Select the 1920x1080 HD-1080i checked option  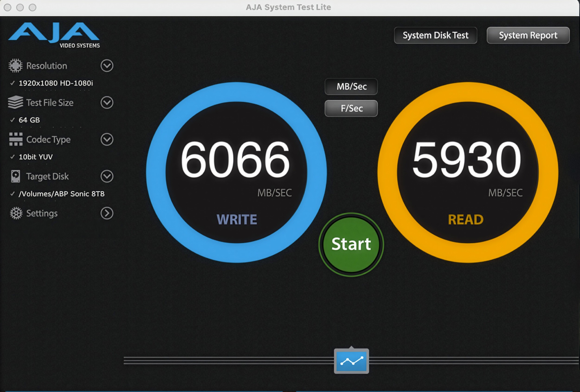coord(55,83)
